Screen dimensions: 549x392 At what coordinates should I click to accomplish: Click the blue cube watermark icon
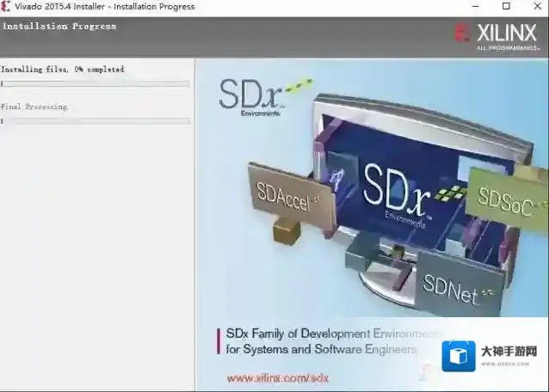click(x=459, y=356)
